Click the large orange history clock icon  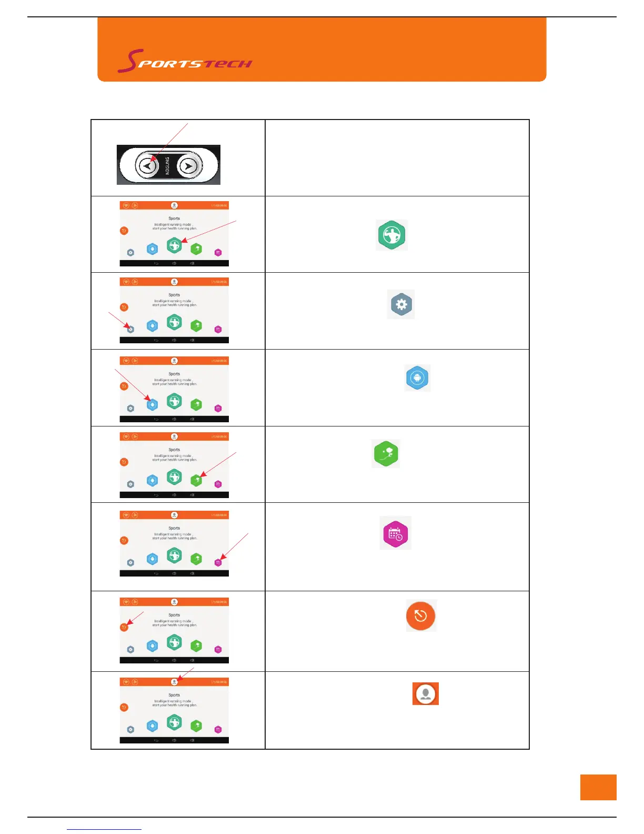click(x=421, y=615)
